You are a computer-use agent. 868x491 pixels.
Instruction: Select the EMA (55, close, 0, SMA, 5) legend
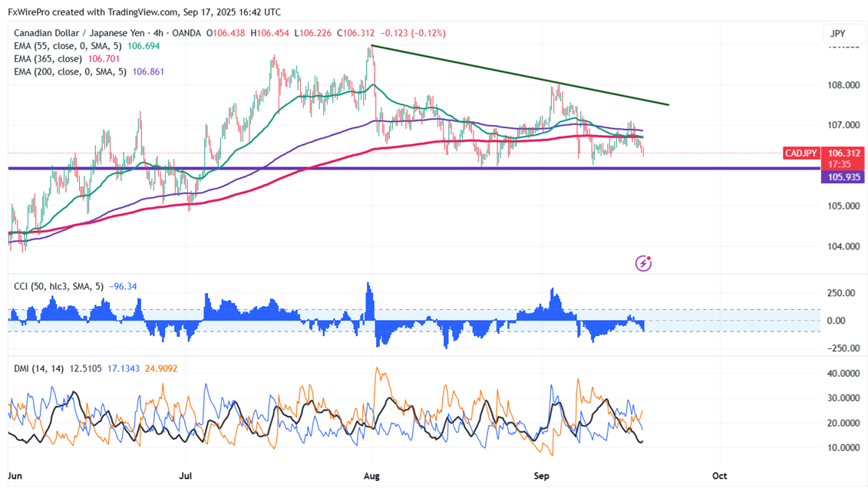click(x=68, y=46)
